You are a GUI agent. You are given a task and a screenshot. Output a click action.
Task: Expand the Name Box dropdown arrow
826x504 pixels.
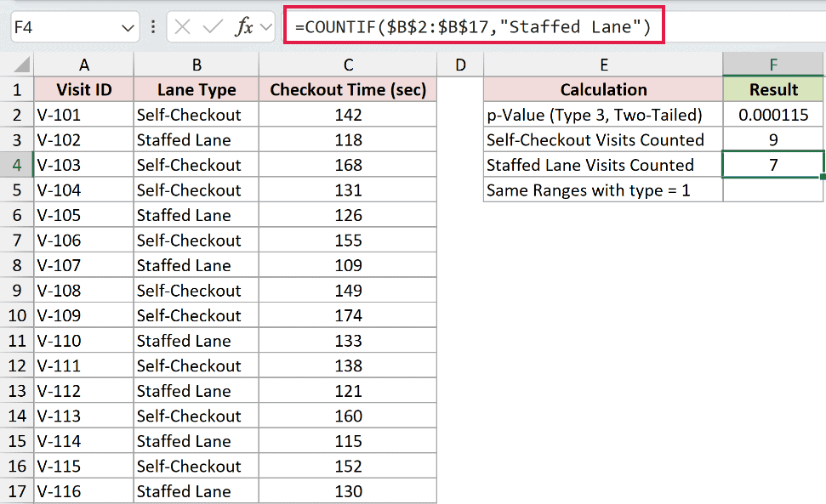tap(128, 28)
